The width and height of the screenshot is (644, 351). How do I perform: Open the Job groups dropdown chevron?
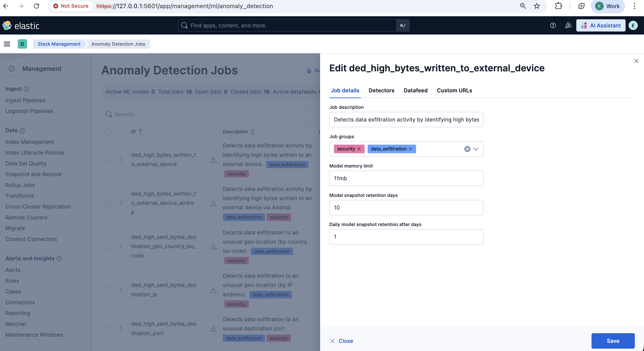pos(476,149)
